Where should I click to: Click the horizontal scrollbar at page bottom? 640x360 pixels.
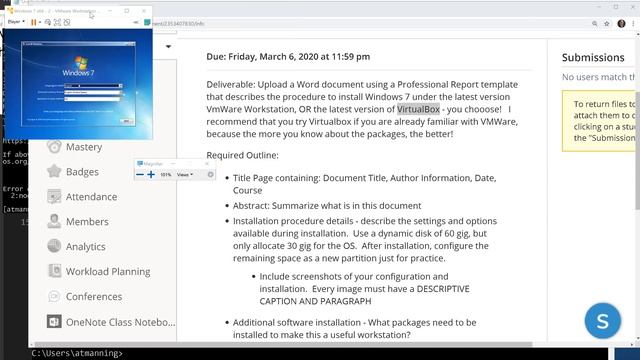(x=284, y=344)
